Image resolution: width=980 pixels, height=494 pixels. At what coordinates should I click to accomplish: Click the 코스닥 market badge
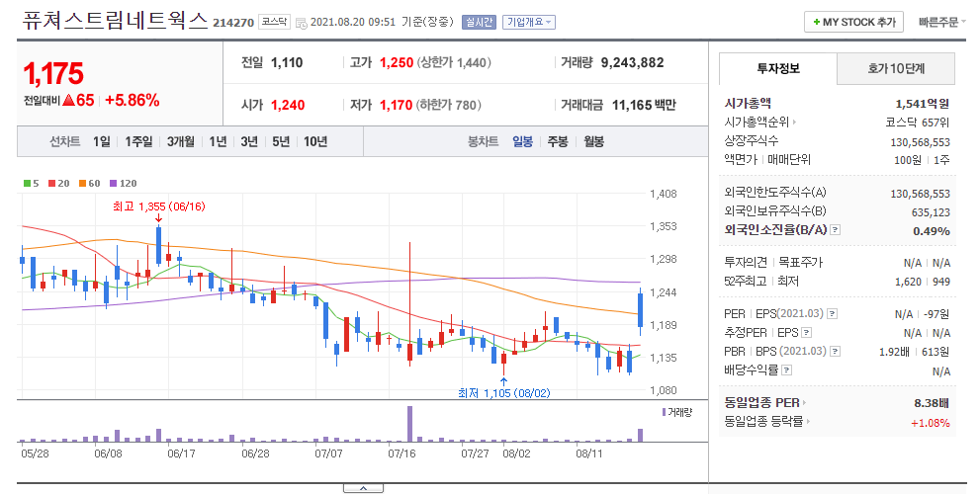(x=274, y=22)
